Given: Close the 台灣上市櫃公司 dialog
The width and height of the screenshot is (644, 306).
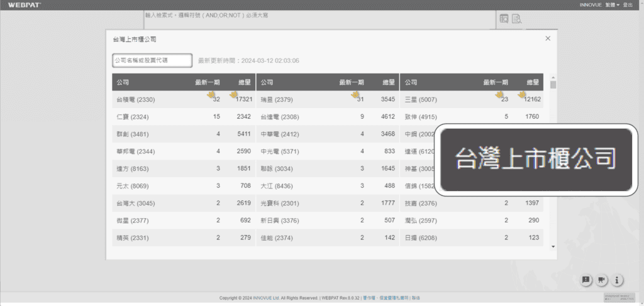Looking at the screenshot, I should tap(548, 38).
